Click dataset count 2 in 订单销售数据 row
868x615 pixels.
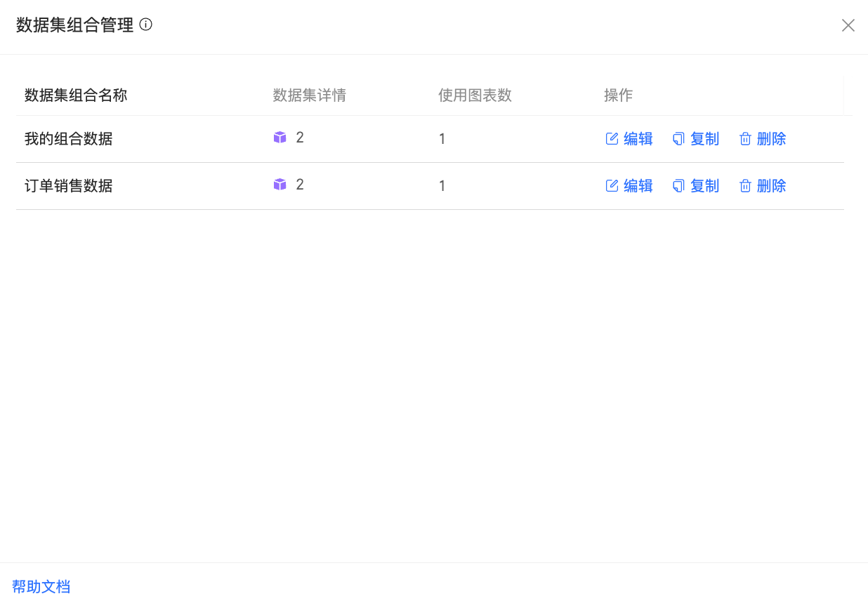[x=300, y=185]
